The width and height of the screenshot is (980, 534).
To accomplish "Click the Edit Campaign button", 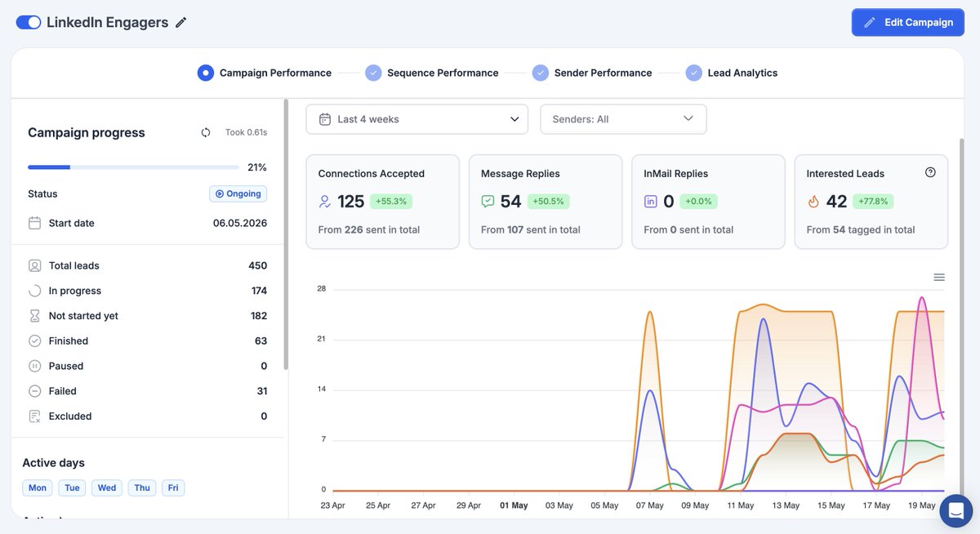I will 908,22.
